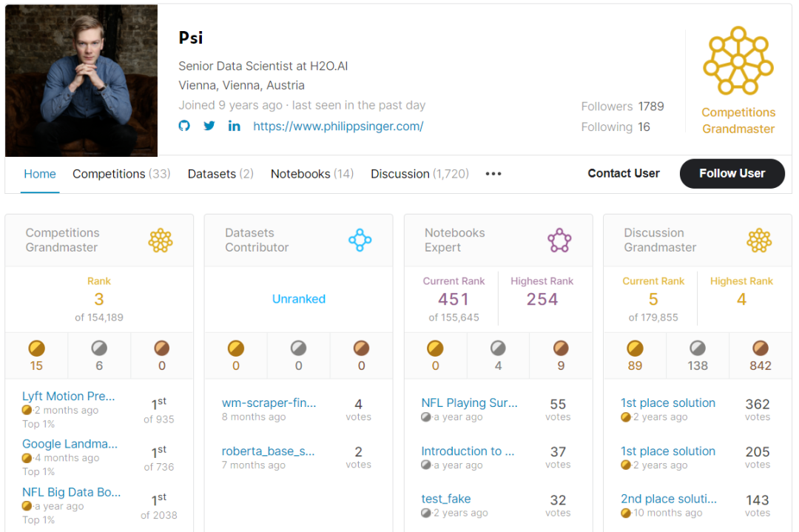Open the GitHub profile icon

[184, 126]
